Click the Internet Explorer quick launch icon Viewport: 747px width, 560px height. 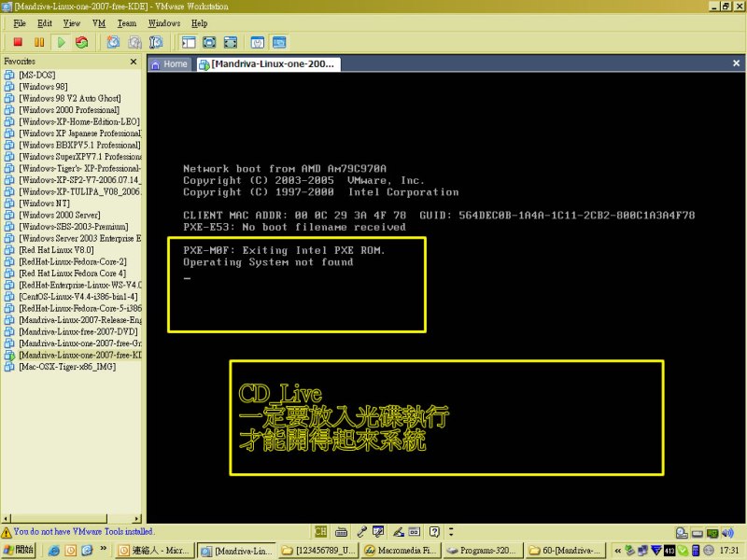pyautogui.click(x=54, y=551)
